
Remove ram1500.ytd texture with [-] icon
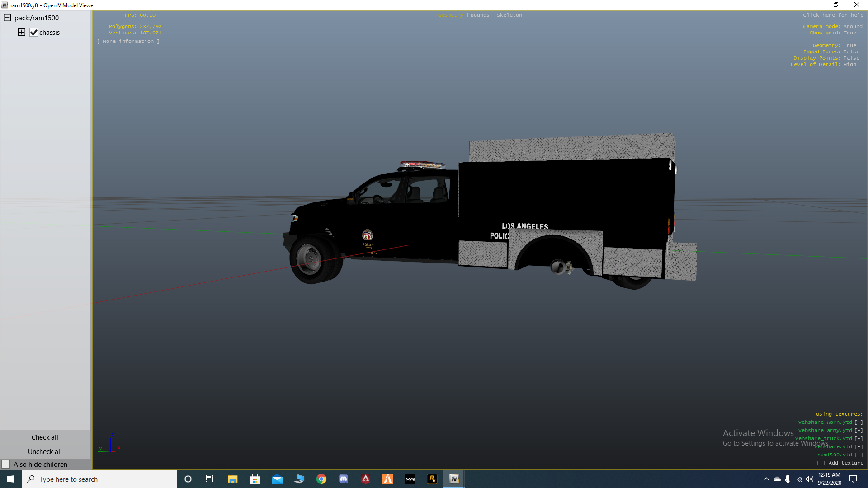coord(859,455)
